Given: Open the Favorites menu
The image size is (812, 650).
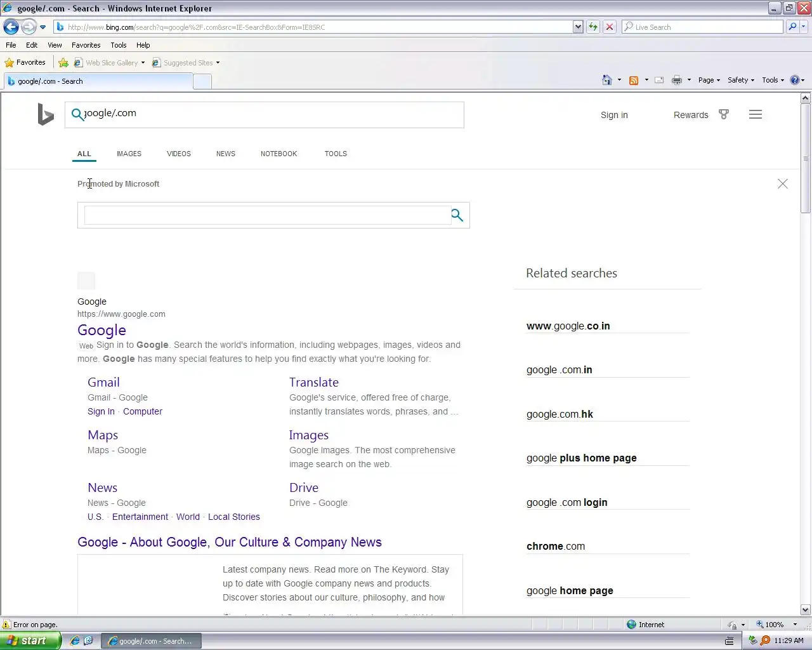Looking at the screenshot, I should click(x=86, y=45).
